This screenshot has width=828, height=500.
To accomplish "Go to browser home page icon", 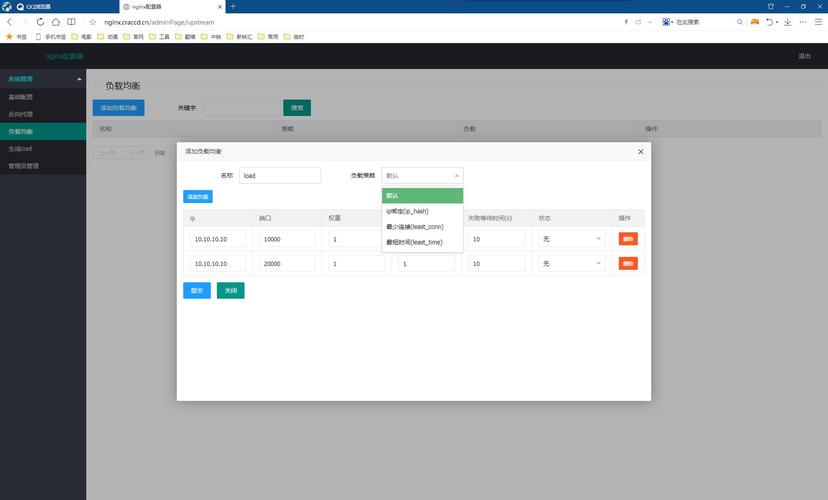I will [56, 21].
